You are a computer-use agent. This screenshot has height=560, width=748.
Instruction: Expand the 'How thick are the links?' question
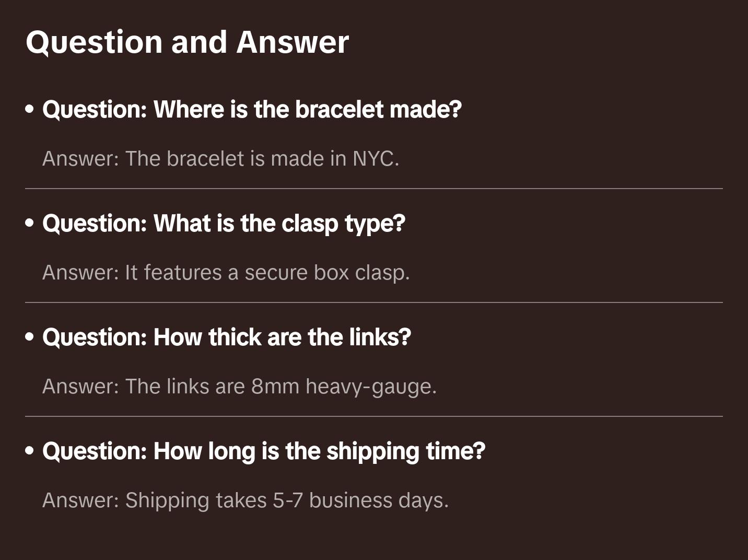[227, 337]
